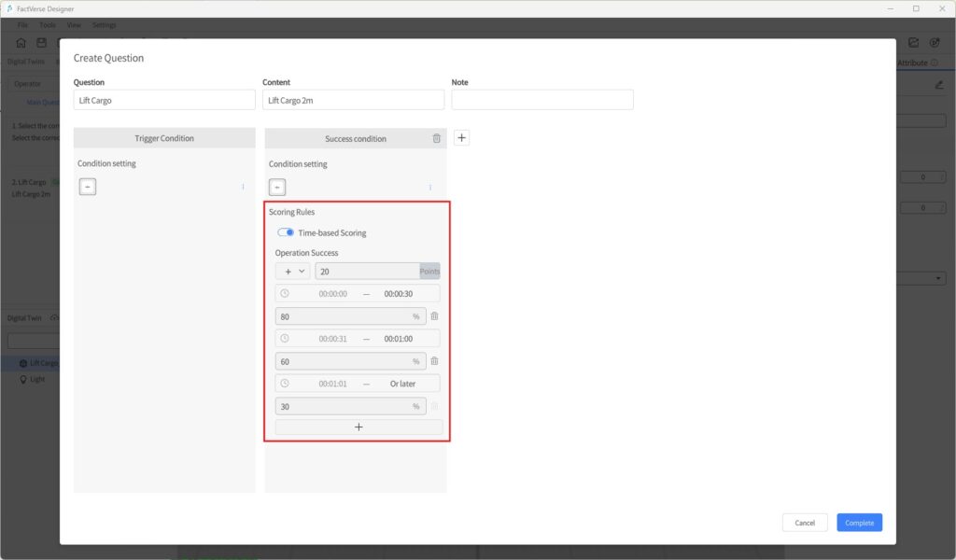Viewport: 956px width, 560px height.
Task: Click the Question field containing Lift Cargo
Action: 163,100
